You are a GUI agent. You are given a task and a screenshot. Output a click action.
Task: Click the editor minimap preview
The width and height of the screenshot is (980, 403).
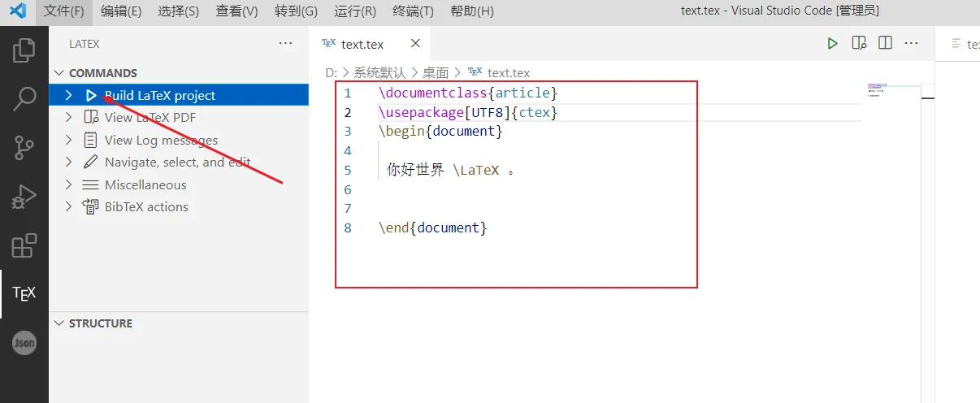892,89
